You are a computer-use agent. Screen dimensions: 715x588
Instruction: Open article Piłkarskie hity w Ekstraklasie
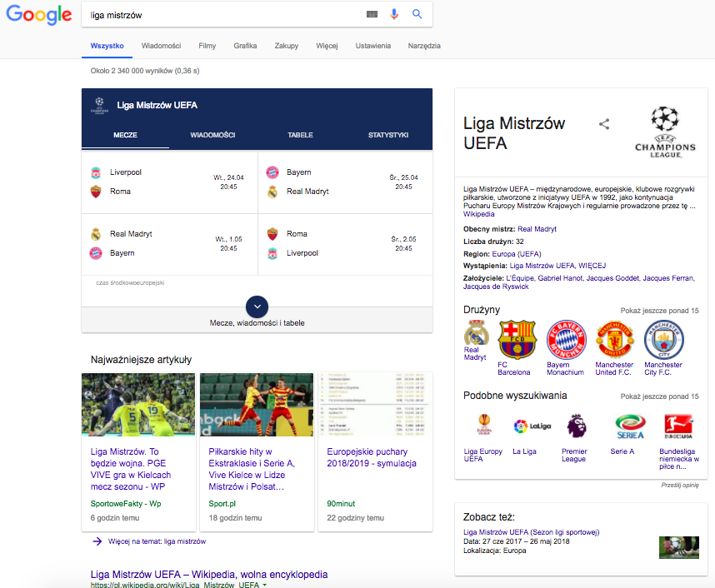(252, 469)
